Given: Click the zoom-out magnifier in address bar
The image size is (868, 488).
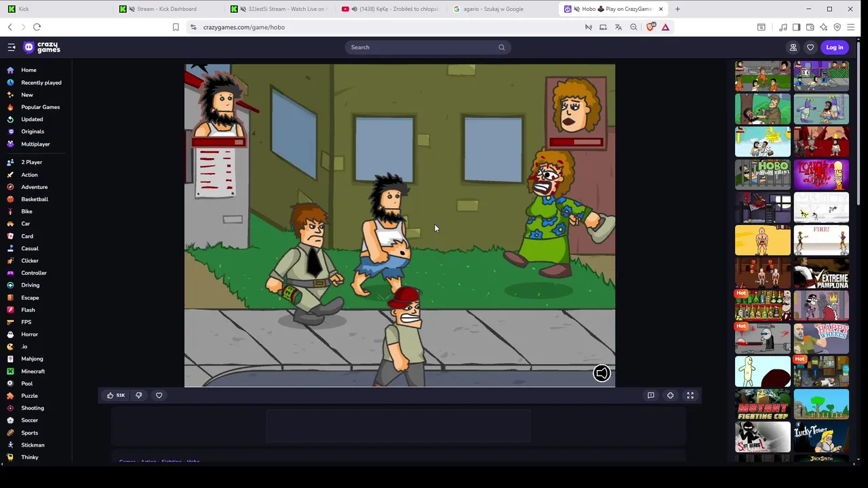Looking at the screenshot, I should tap(633, 27).
